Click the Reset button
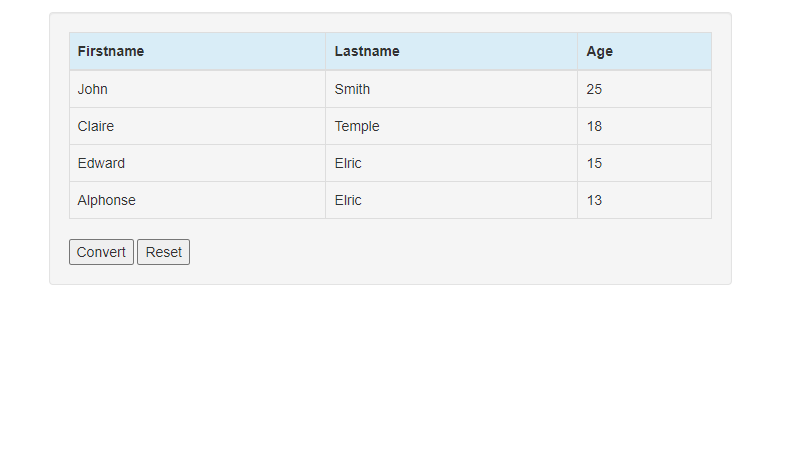The image size is (797, 465). [x=163, y=252]
